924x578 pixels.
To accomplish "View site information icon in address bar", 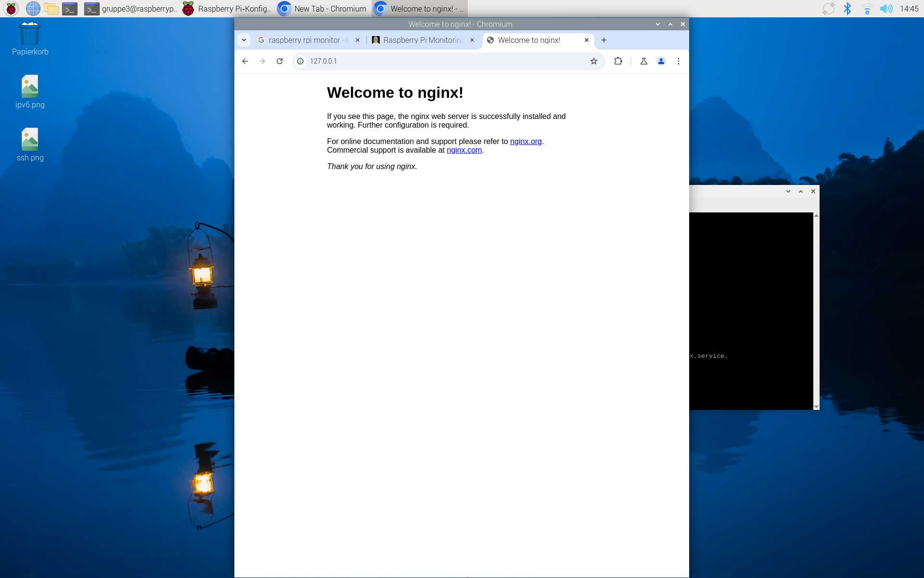I will (x=300, y=61).
